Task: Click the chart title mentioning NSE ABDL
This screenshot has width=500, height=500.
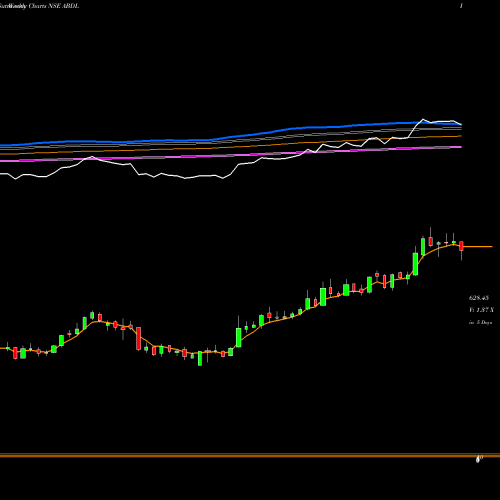Action: tap(40, 6)
